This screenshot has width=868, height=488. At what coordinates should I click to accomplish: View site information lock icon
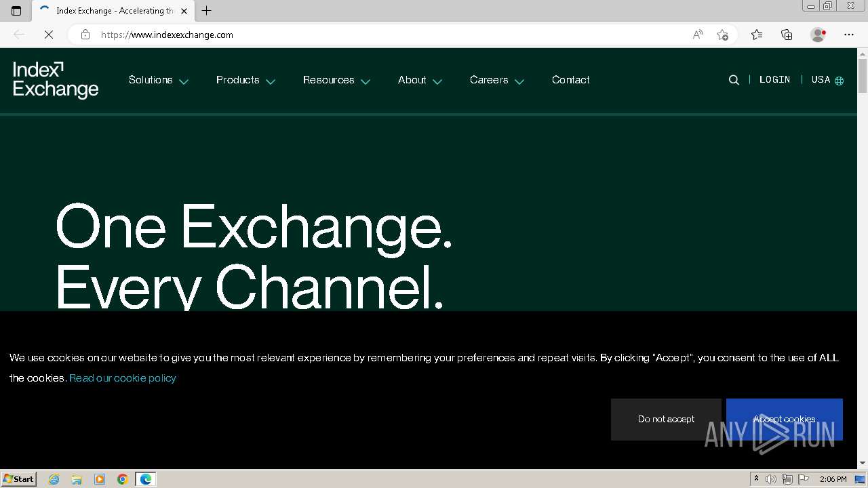tap(85, 35)
